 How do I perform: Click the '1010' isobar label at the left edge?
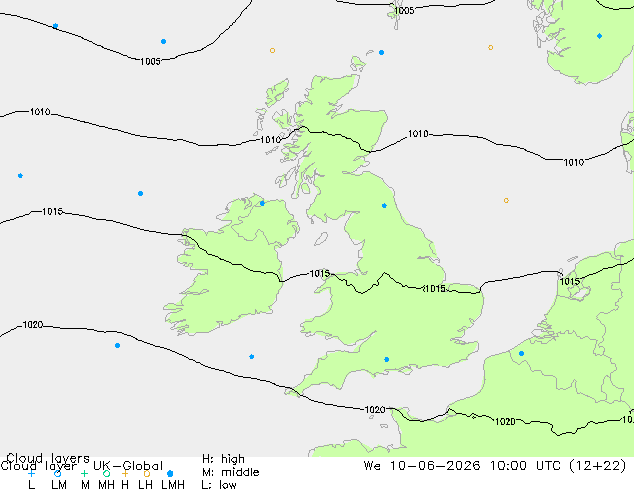[x=40, y=112]
